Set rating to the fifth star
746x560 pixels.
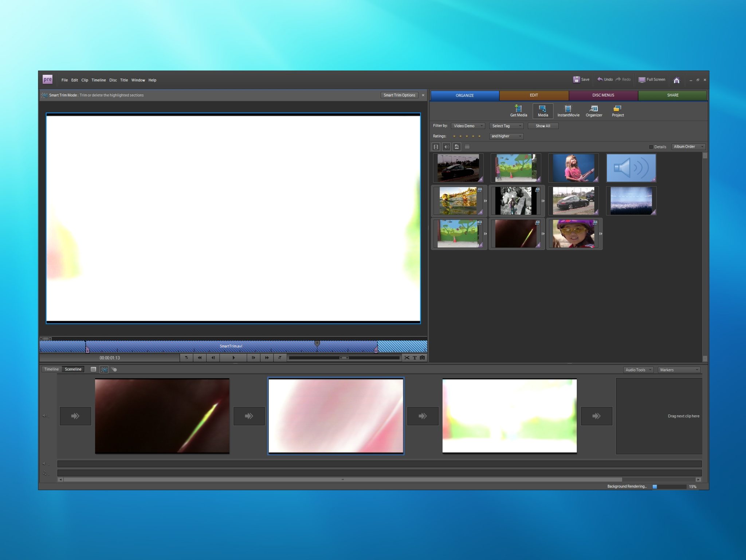[479, 136]
